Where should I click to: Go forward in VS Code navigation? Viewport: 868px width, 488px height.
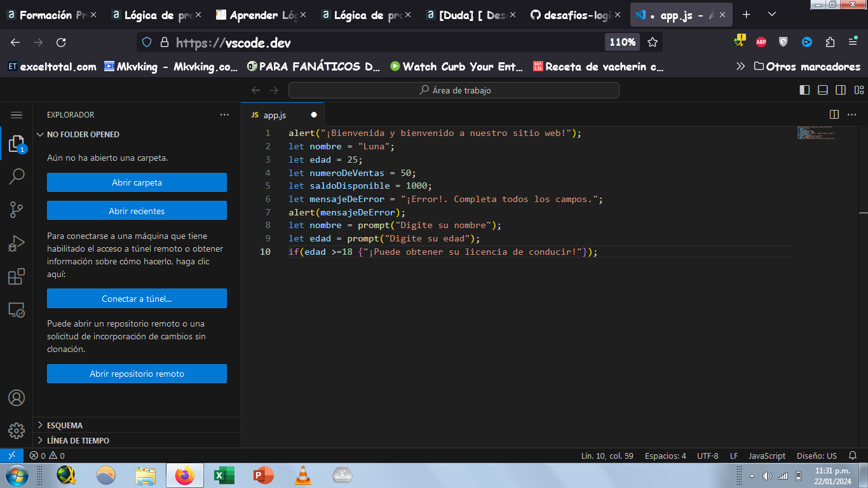(x=274, y=90)
